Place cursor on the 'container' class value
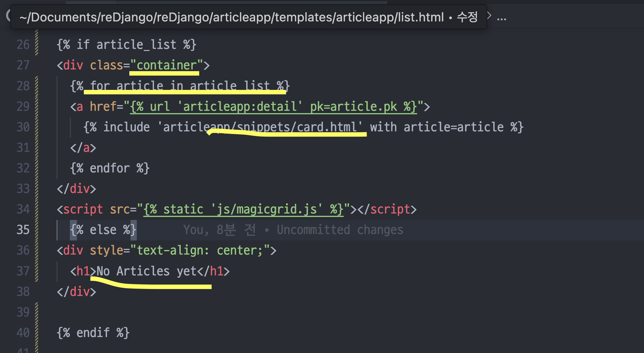This screenshot has height=353, width=644. point(166,65)
